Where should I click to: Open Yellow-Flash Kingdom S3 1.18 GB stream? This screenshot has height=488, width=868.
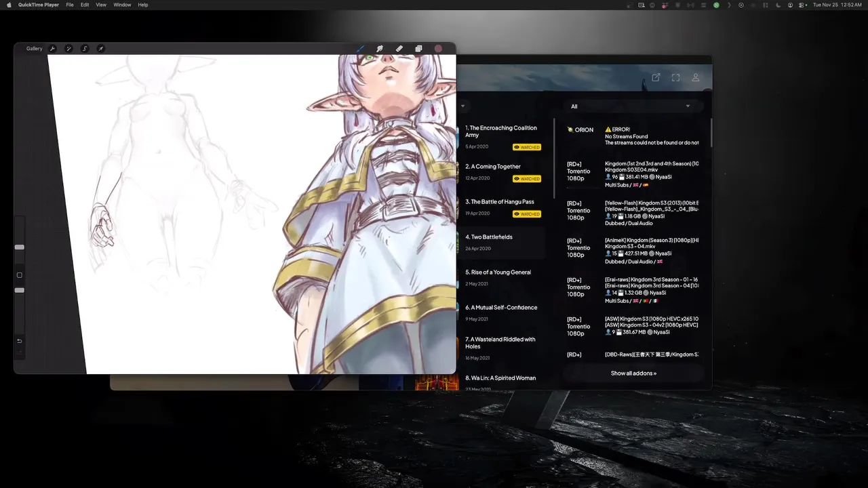[632, 213]
